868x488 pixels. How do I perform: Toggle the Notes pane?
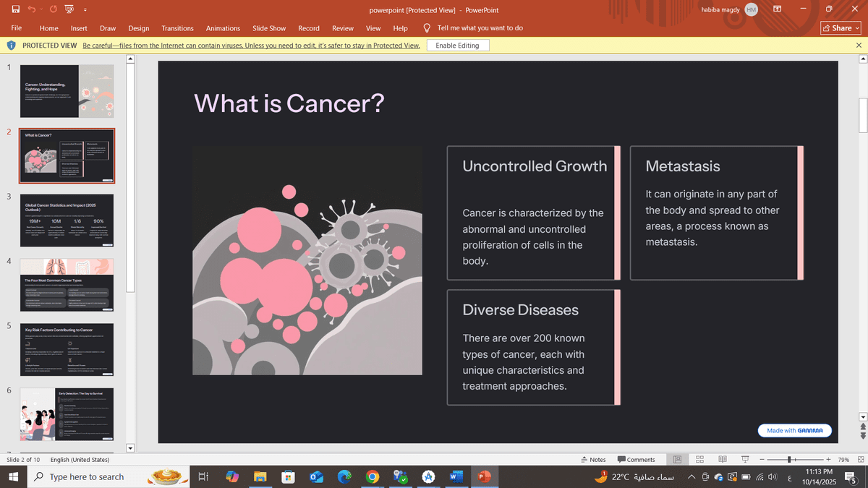593,460
